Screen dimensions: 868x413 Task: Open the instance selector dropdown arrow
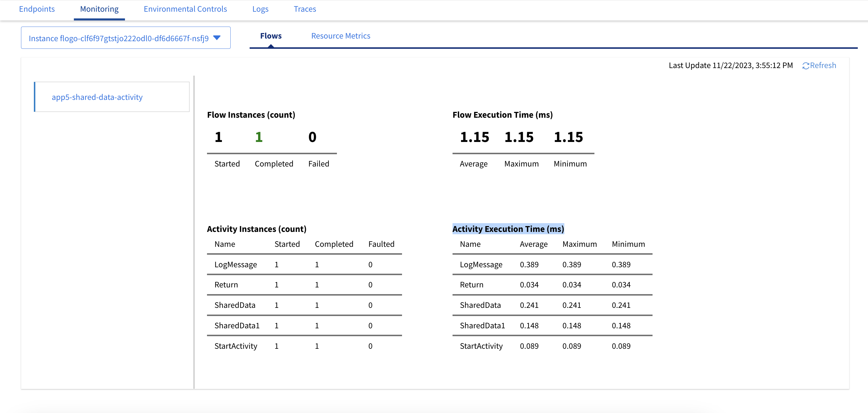pos(217,38)
